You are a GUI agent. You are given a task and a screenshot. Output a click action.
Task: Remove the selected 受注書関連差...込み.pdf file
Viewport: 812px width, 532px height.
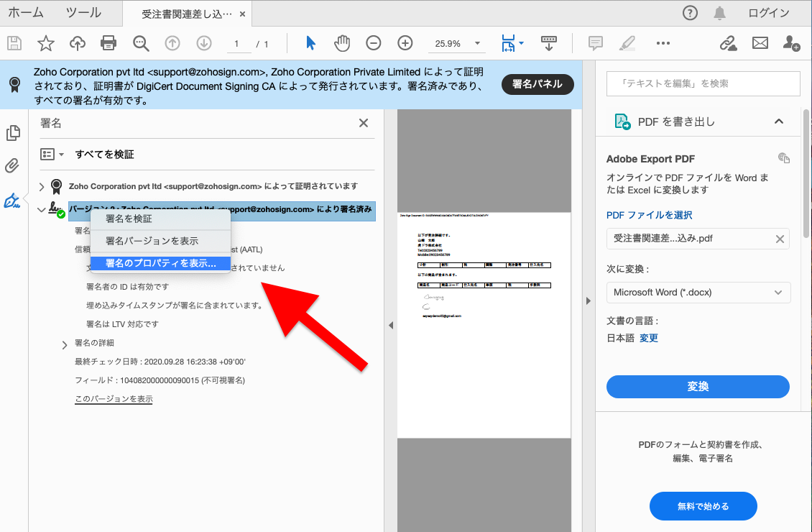[780, 239]
